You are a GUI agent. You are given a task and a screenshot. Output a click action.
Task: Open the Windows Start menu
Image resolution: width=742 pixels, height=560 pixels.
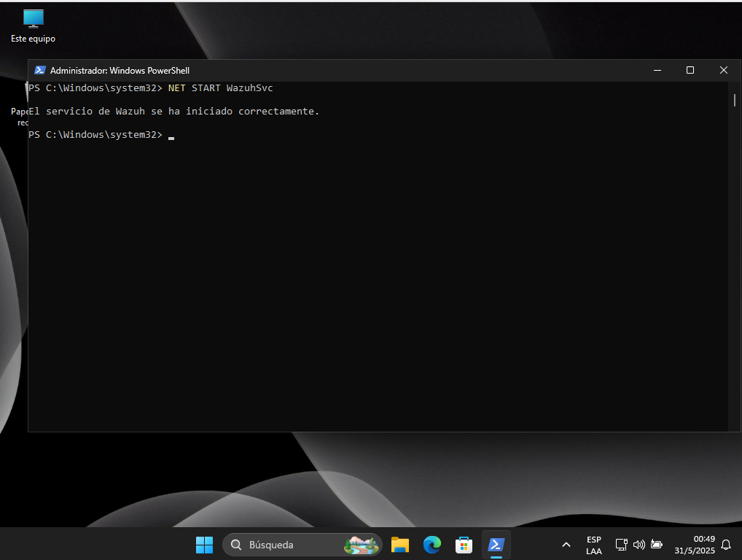point(204,545)
